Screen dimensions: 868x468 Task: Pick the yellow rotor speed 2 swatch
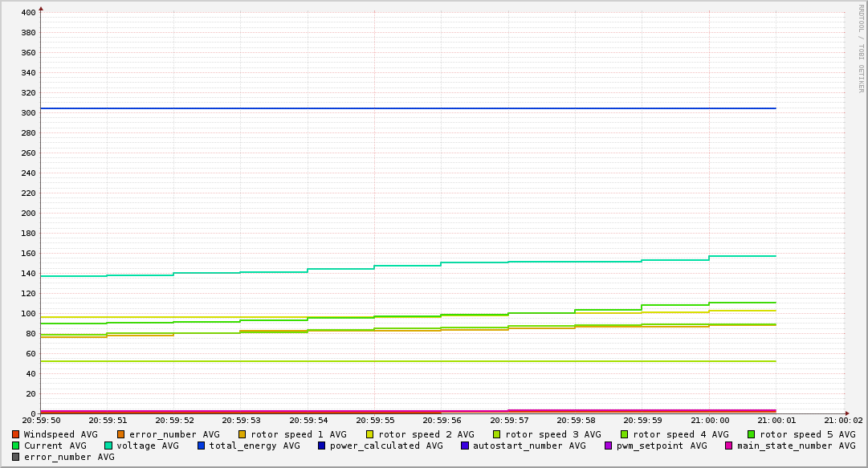pyautogui.click(x=370, y=434)
